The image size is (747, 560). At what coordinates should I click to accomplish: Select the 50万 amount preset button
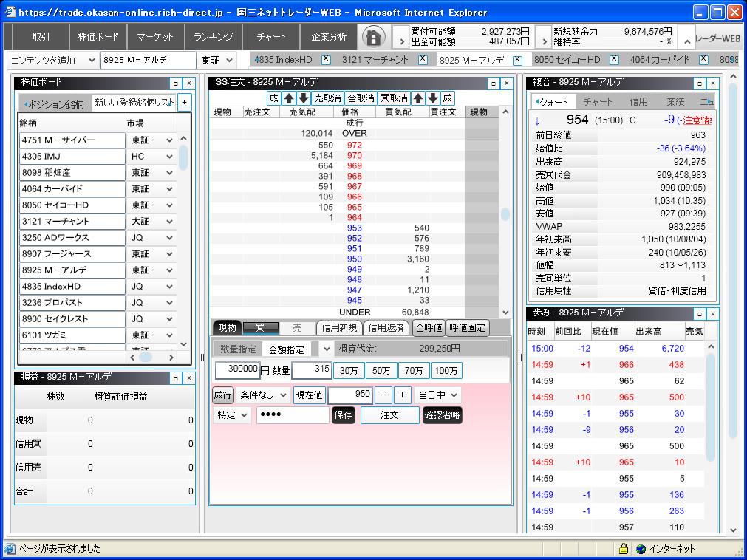point(382,371)
